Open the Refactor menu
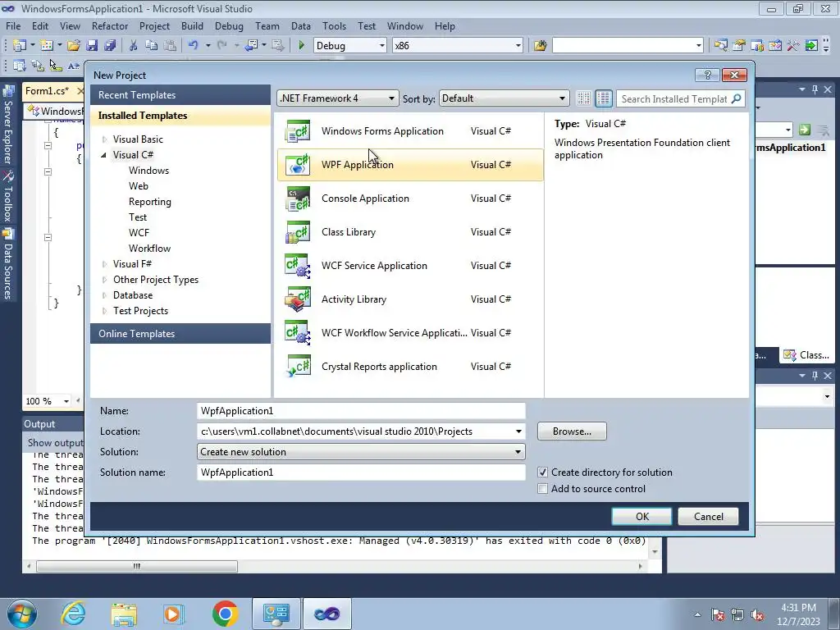This screenshot has width=840, height=630. [x=110, y=25]
